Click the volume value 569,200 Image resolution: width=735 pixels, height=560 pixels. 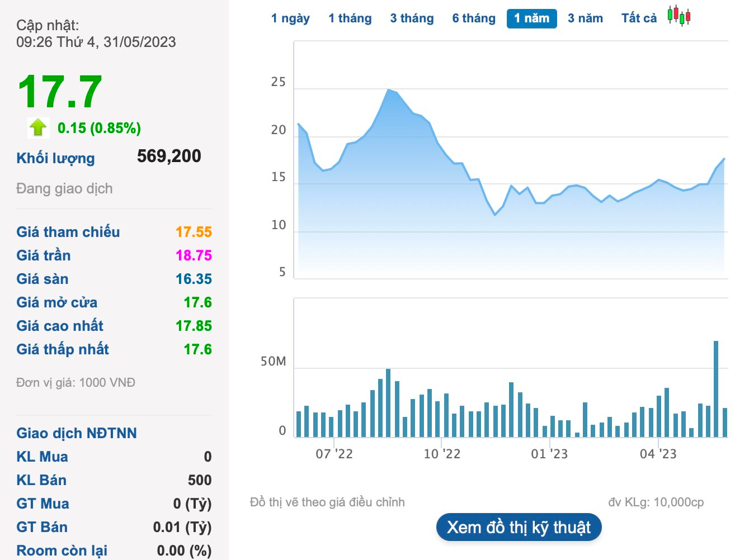click(x=169, y=156)
